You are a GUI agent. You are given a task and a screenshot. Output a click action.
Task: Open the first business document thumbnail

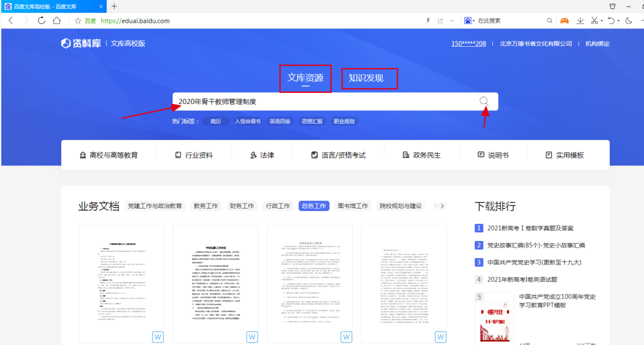tap(121, 283)
